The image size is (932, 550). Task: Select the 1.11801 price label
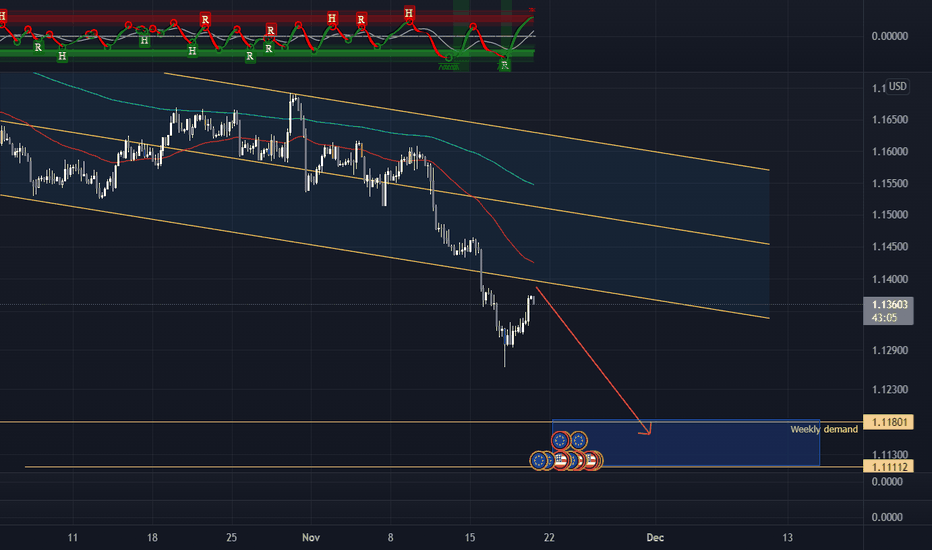[x=888, y=422]
